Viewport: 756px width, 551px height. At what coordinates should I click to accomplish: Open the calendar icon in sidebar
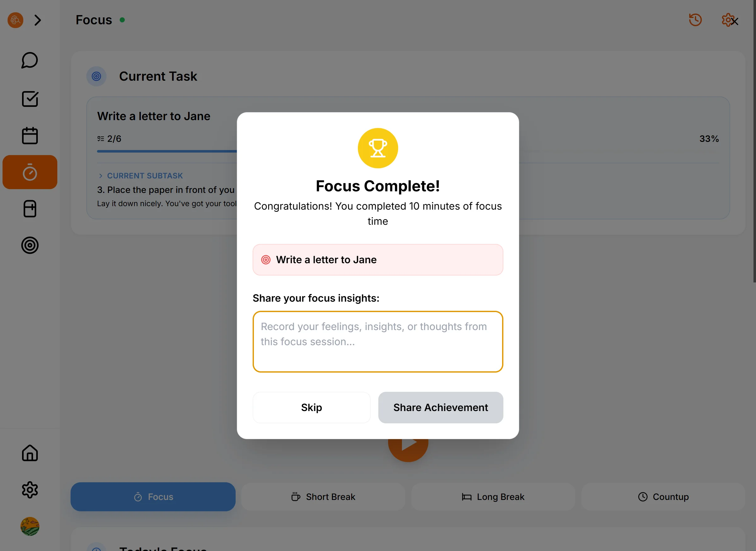click(30, 136)
